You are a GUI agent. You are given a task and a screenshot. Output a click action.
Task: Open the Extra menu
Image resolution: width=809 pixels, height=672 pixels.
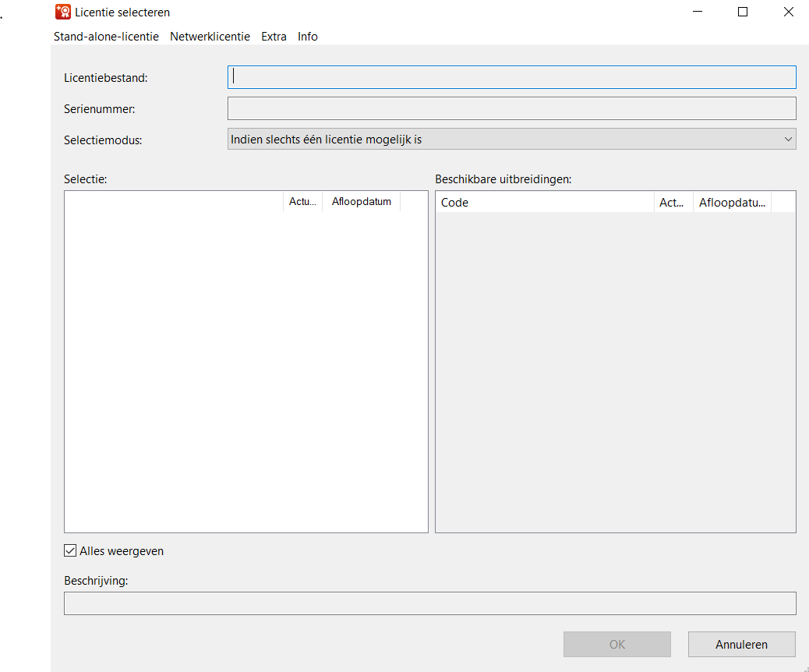274,37
